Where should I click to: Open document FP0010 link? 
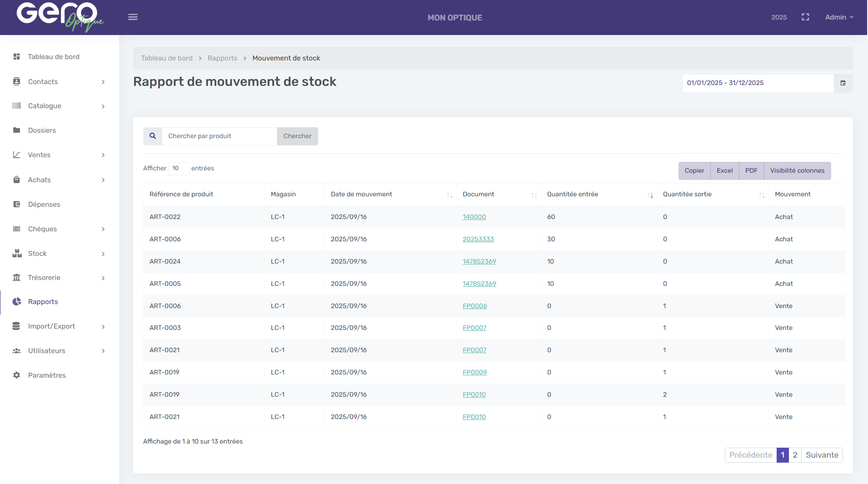click(474, 394)
